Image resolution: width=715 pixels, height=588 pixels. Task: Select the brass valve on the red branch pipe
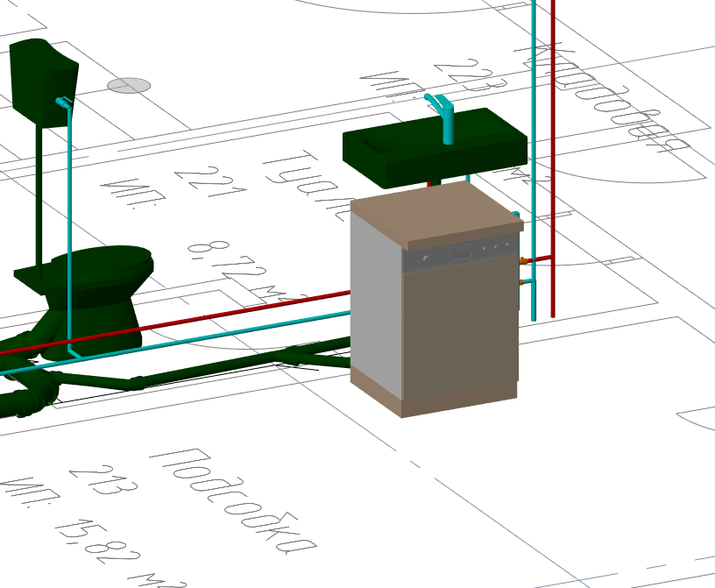tap(524, 261)
